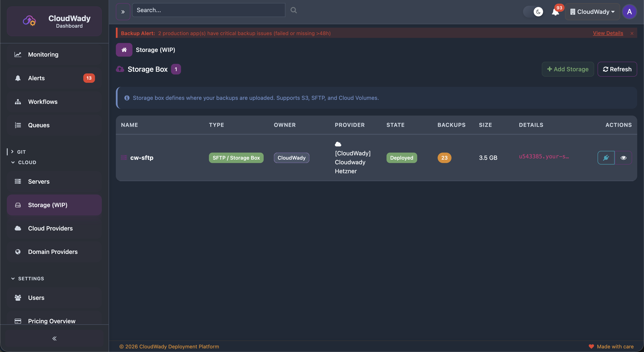
Task: Toggle dark mode switch
Action: [533, 12]
